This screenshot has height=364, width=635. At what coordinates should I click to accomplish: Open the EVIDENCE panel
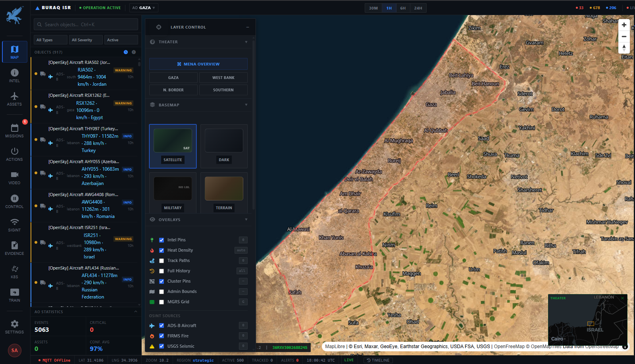pyautogui.click(x=14, y=248)
